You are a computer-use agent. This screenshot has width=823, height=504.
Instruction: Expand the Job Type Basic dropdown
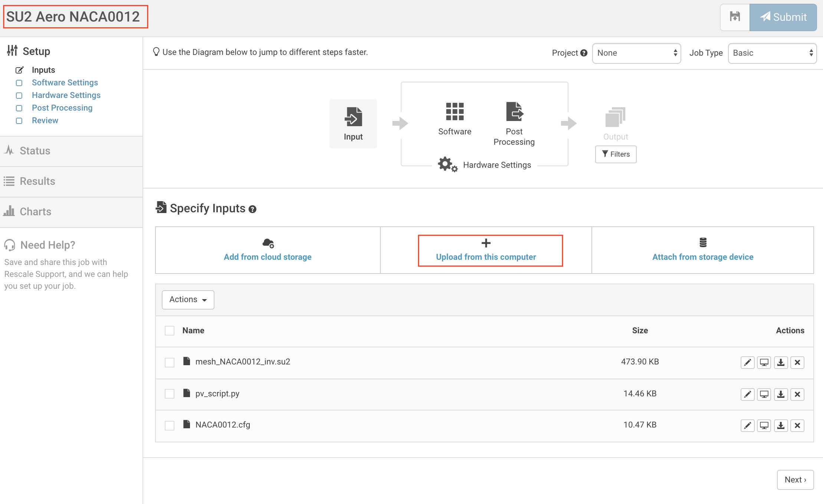(x=772, y=53)
